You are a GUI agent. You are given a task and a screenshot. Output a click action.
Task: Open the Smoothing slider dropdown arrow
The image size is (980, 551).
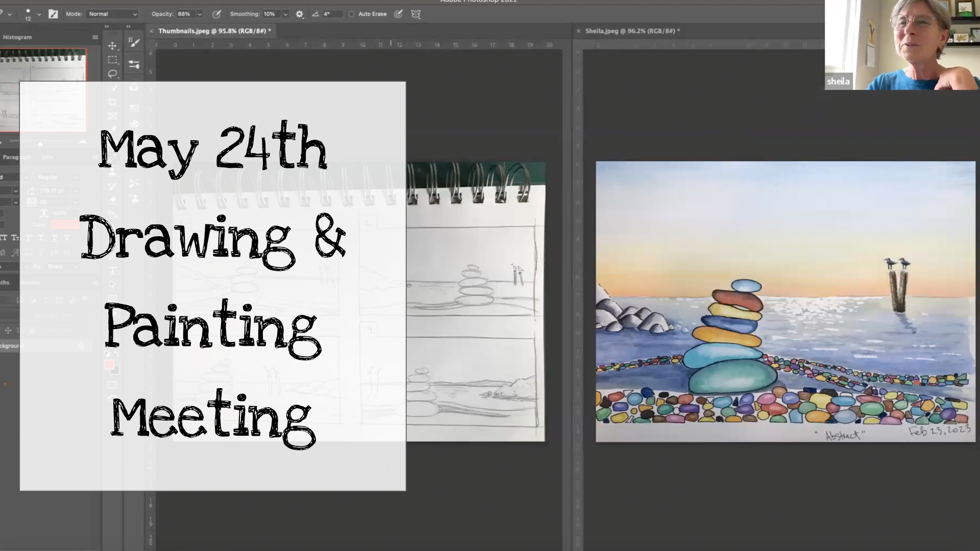coord(285,14)
